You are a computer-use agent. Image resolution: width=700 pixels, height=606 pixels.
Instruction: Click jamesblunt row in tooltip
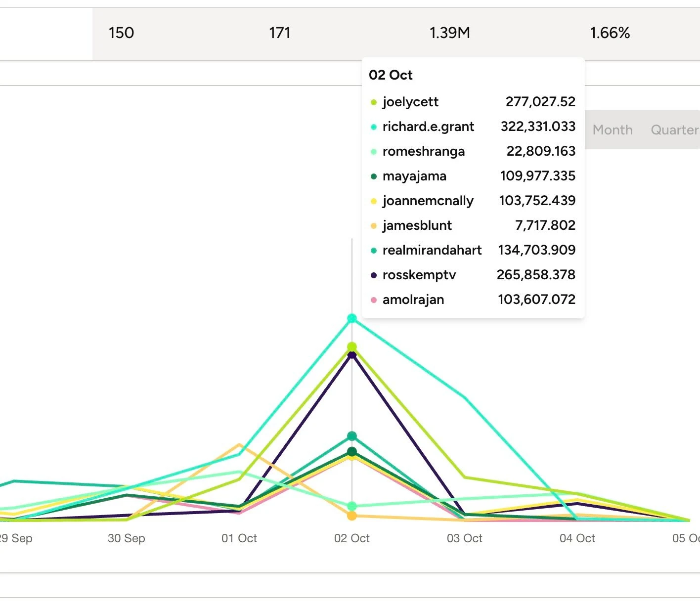473,225
